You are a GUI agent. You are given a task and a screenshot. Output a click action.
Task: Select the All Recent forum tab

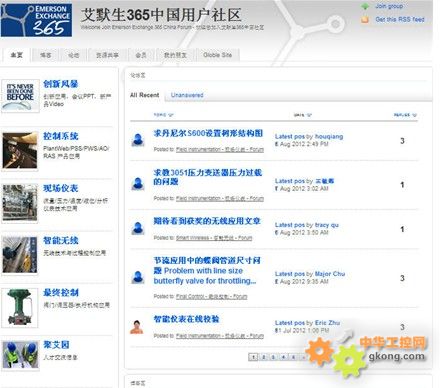click(145, 95)
